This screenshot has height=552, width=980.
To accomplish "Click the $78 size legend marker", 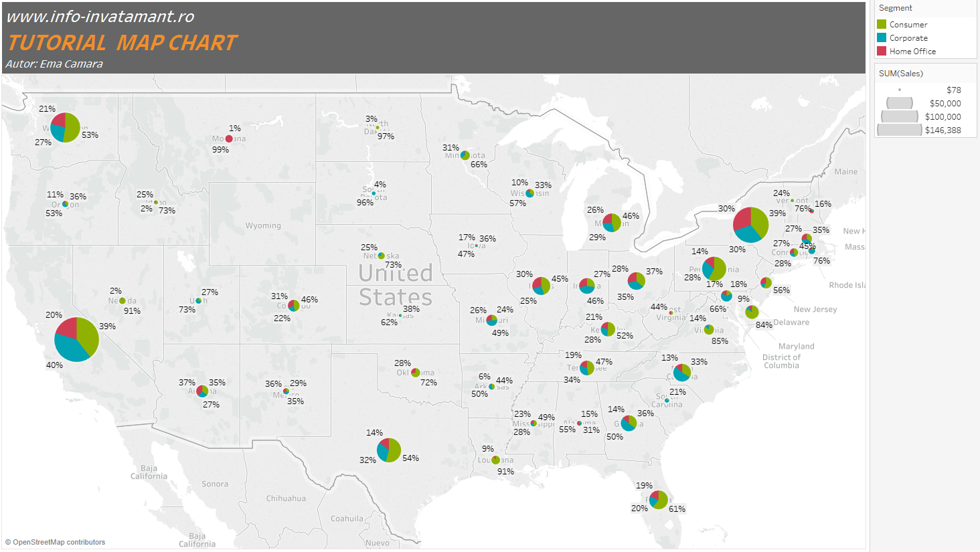I will 900,90.
